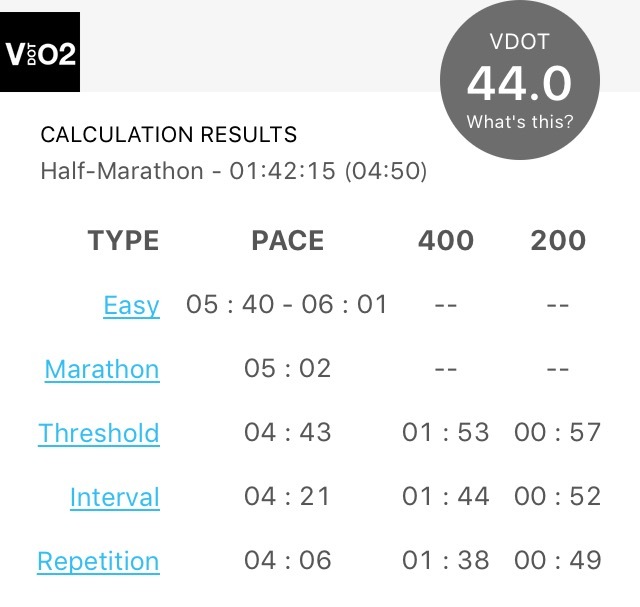
Task: Open the Marathon pace type link
Action: [x=102, y=369]
